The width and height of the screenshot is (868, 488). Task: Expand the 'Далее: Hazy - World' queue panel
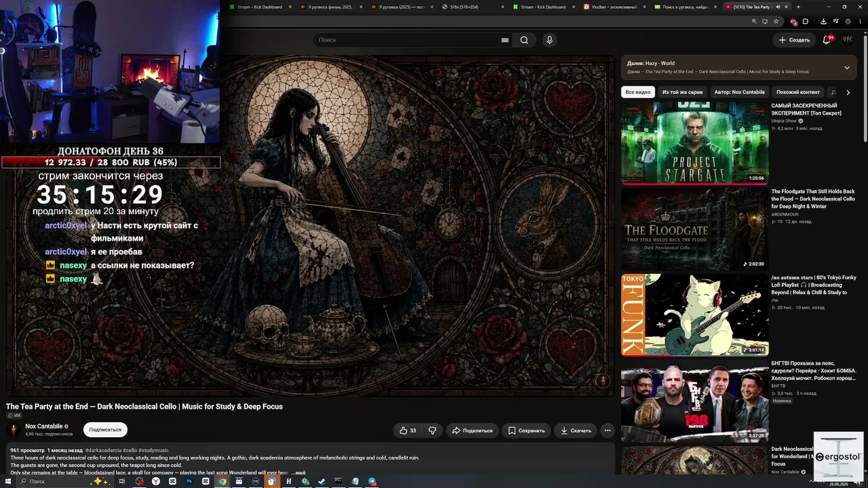click(847, 67)
